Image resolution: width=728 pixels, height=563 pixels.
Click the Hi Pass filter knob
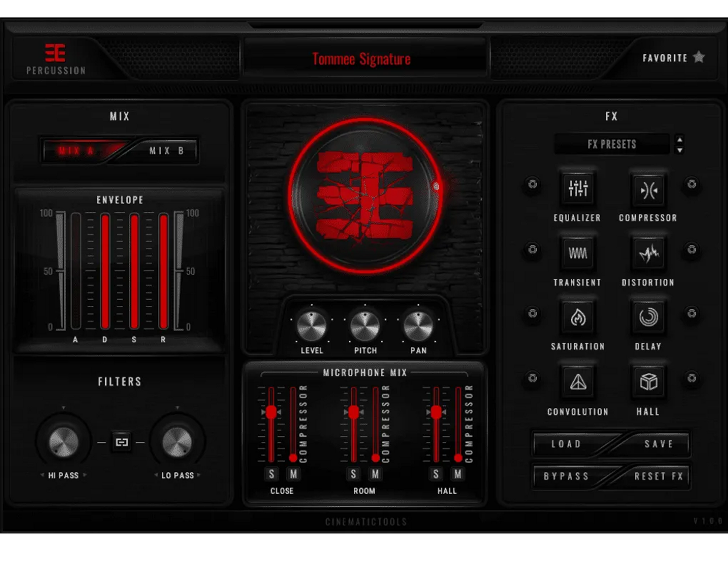coord(64,442)
